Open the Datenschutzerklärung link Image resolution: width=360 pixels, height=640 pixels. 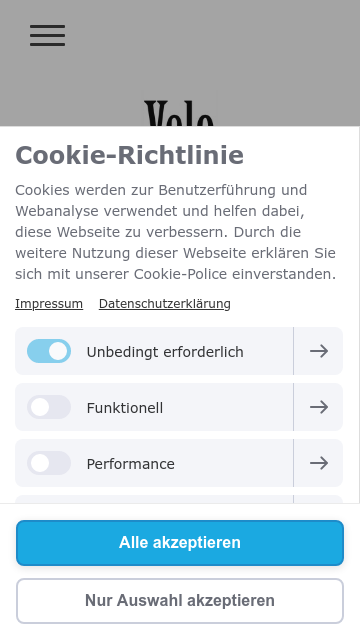[164, 304]
